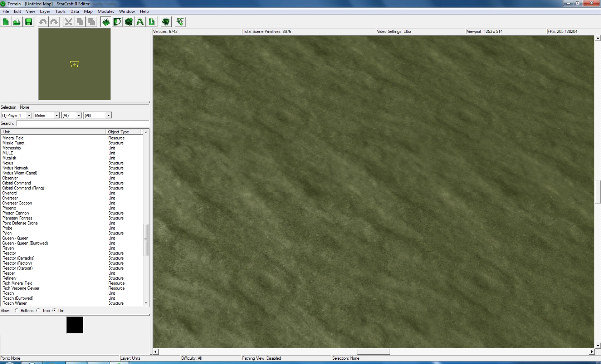Click in the unit Search field
The width and height of the screenshot is (601, 364).
(83, 123)
